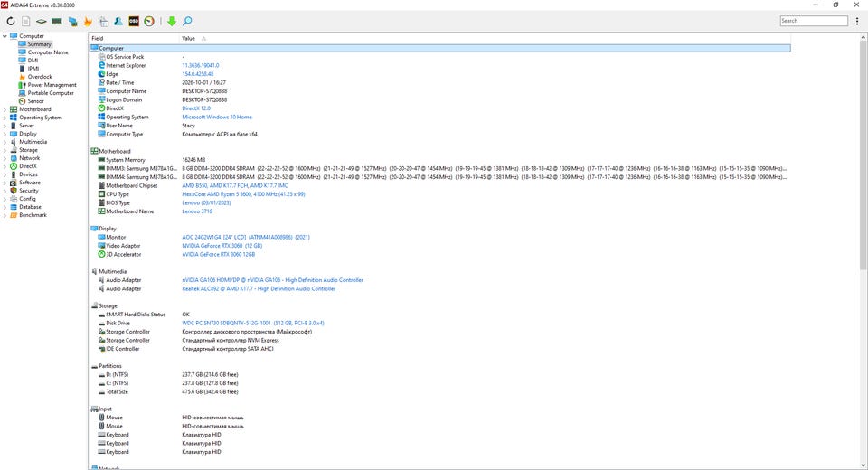The image size is (868, 470).
Task: Expand the Benchmark tree node
Action: coord(5,215)
